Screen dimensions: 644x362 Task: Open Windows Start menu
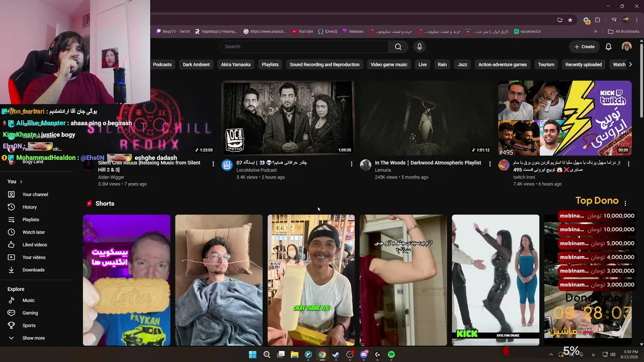253,354
